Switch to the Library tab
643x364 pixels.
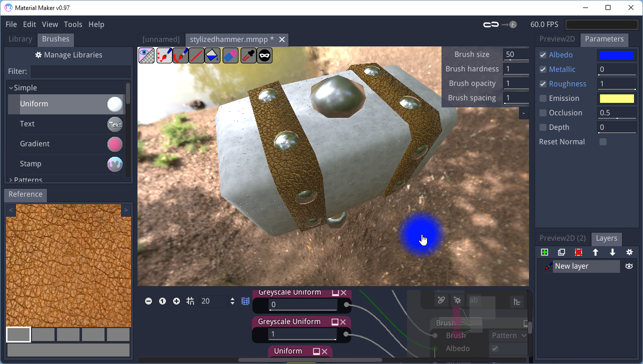click(x=20, y=39)
